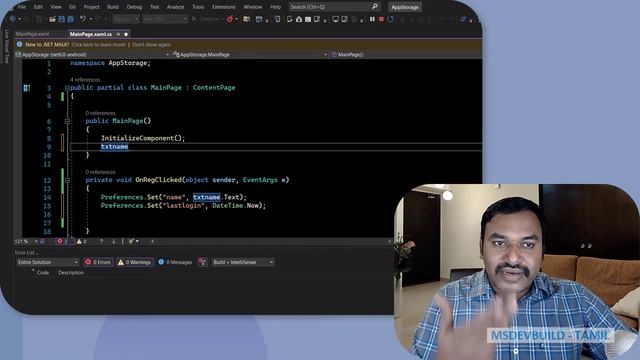This screenshot has height=360, width=640.
Task: Click the '4 references' CodeLens above class
Action: tap(85, 80)
